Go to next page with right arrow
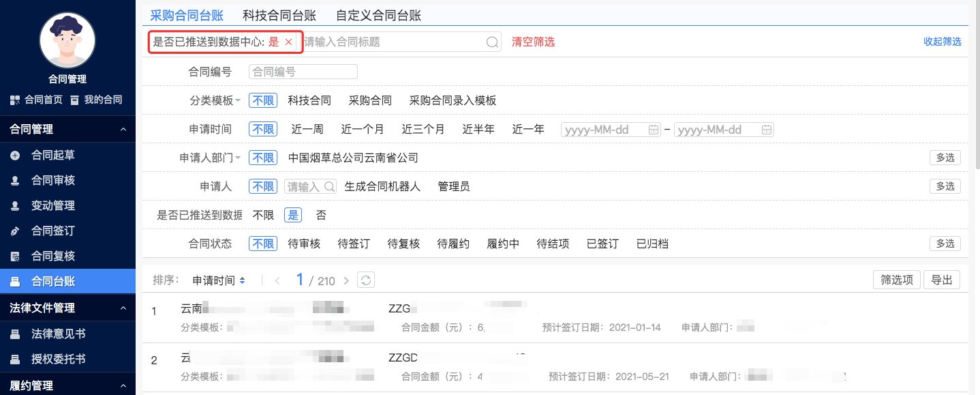Screen dimensions: 980x395 click(346, 280)
